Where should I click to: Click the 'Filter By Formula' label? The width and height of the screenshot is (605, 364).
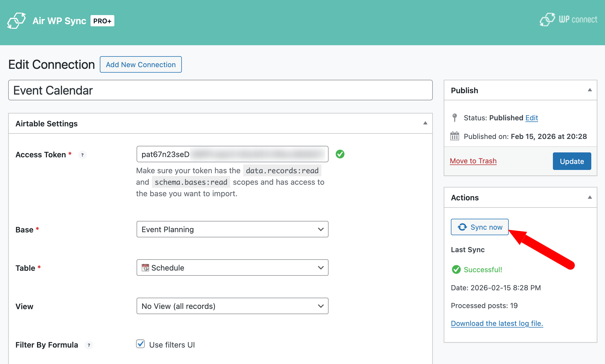click(x=47, y=345)
